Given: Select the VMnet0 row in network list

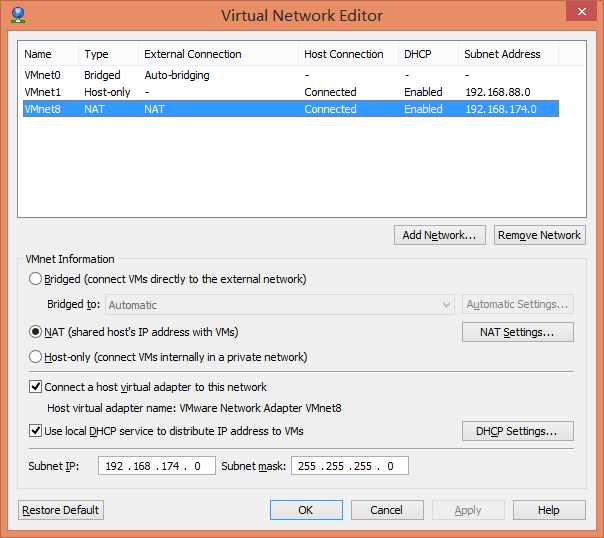Looking at the screenshot, I should [291, 75].
